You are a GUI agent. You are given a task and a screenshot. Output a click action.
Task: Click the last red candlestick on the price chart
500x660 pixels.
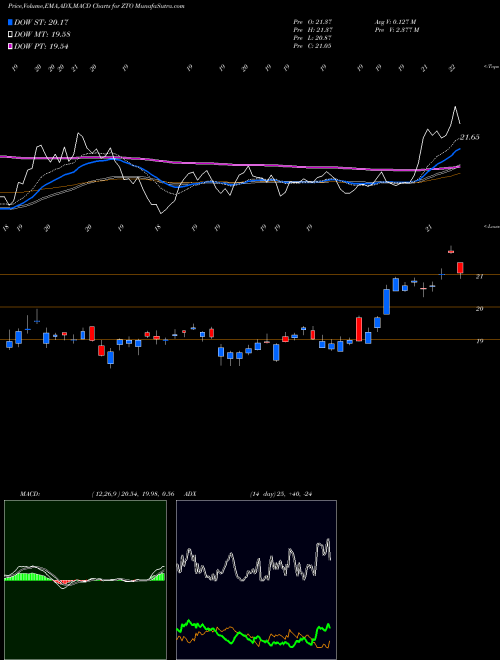(460, 268)
